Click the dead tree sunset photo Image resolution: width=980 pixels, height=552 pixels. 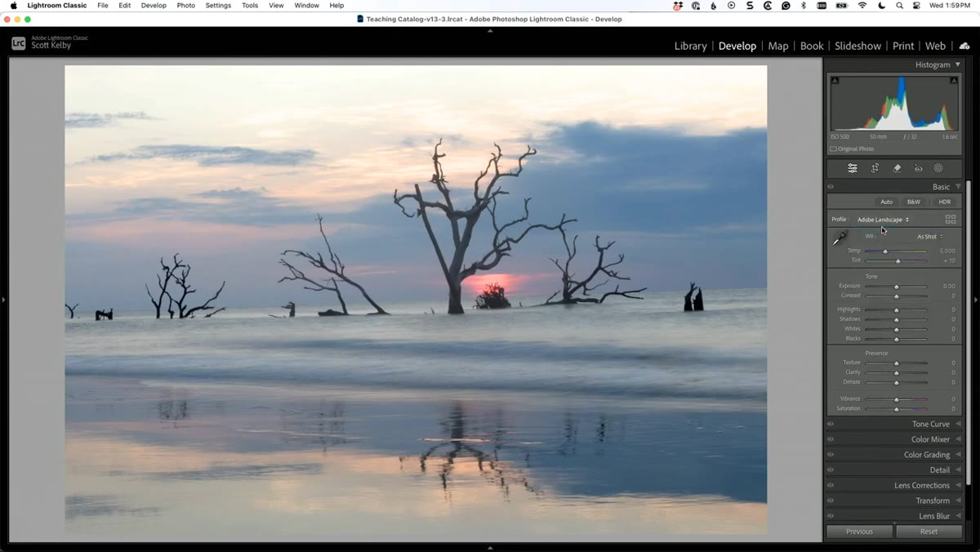pos(416,300)
